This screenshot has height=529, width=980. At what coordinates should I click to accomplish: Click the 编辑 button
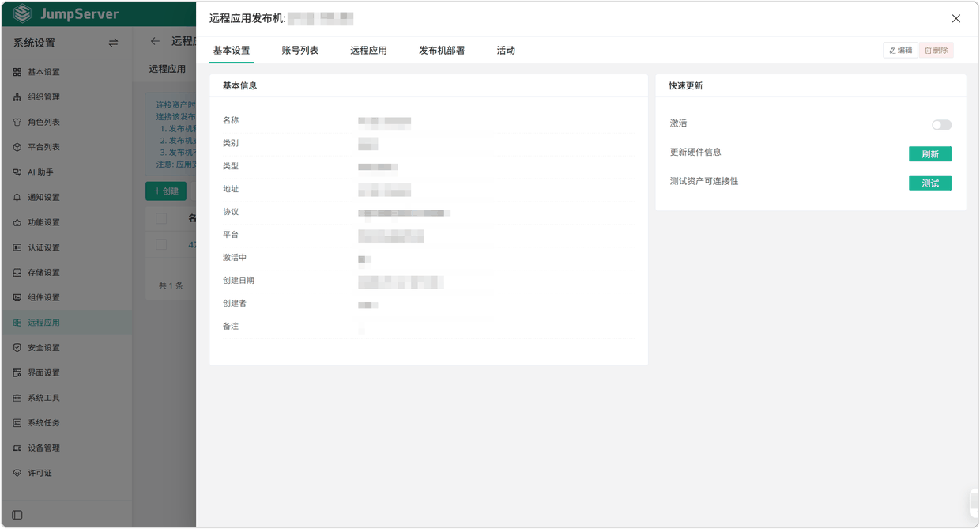[x=900, y=50]
